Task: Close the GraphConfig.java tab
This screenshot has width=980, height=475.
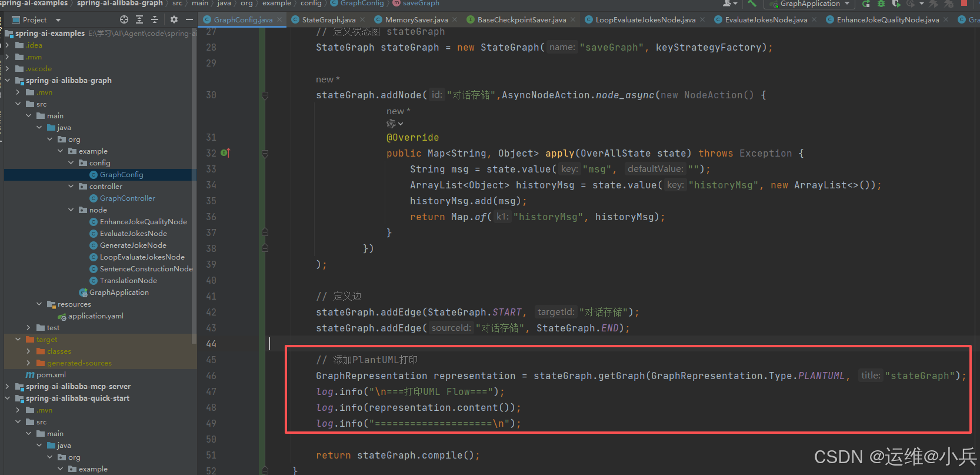Action: [279, 19]
